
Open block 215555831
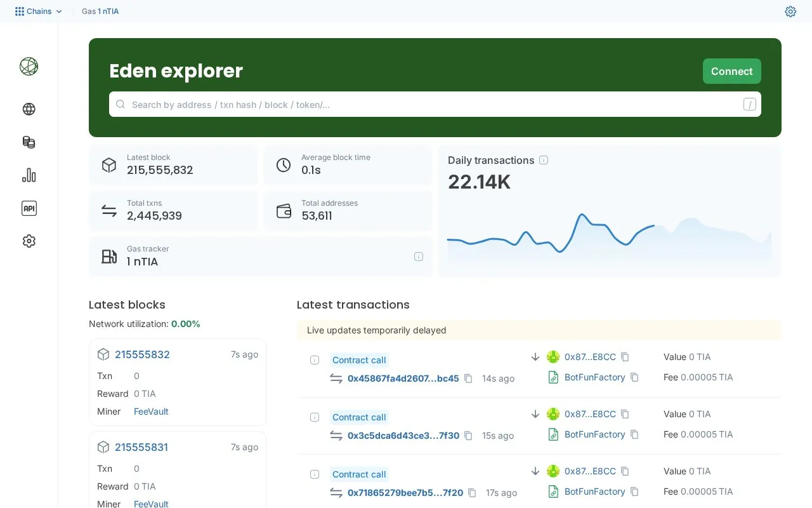pos(141,447)
